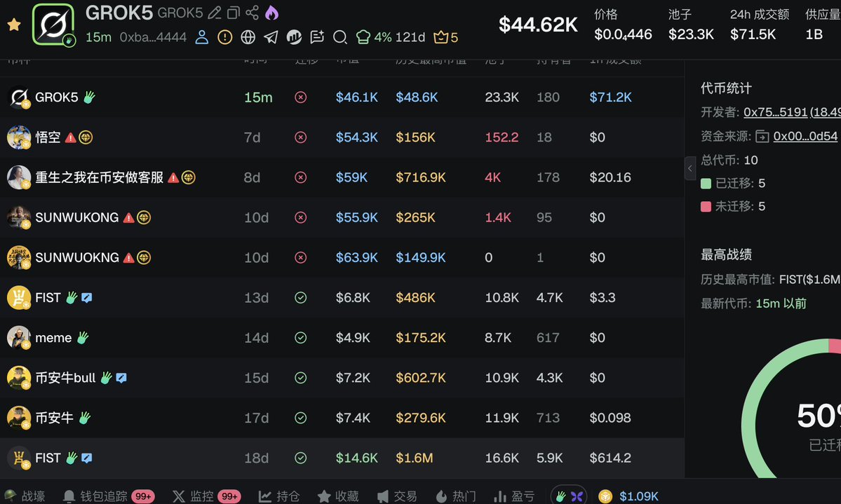Image resolution: width=841 pixels, height=504 pixels.
Task: Open the 悟空 token row
Action: [x=342, y=137]
